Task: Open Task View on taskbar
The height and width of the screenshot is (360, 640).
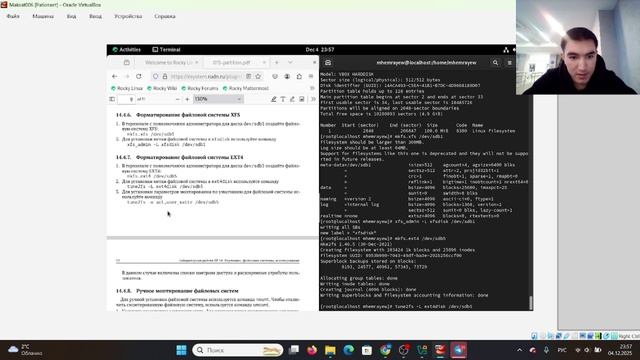Action: 293,350
